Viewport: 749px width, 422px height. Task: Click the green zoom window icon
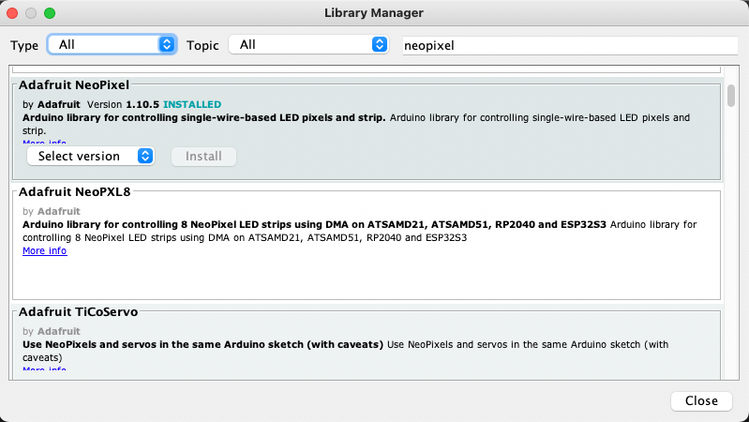point(50,13)
